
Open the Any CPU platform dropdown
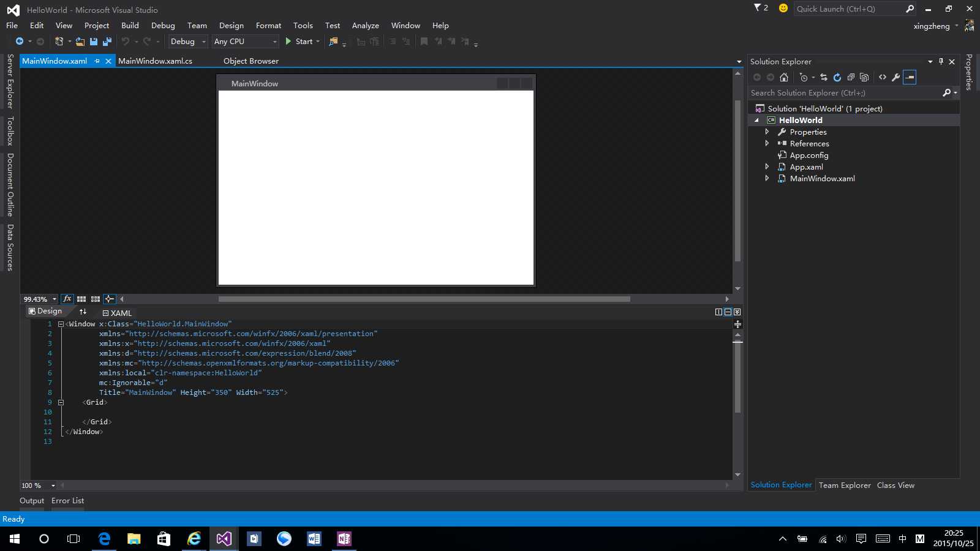[245, 41]
